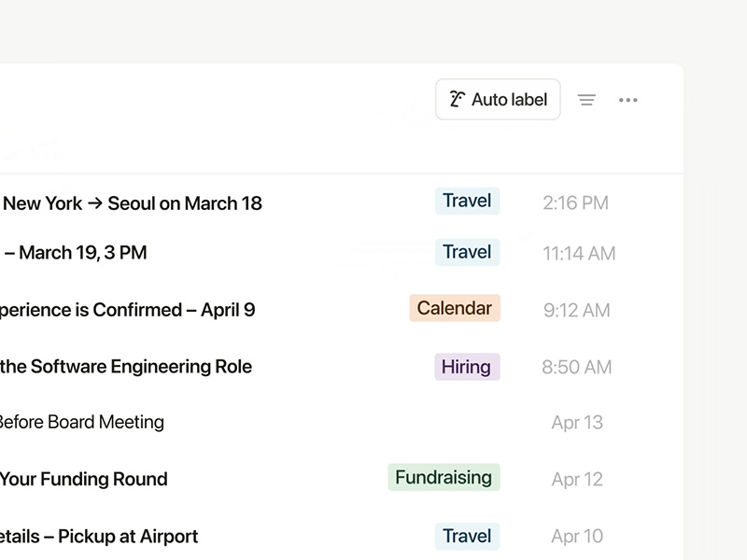
Task: Click the Auto label button
Action: (x=498, y=100)
